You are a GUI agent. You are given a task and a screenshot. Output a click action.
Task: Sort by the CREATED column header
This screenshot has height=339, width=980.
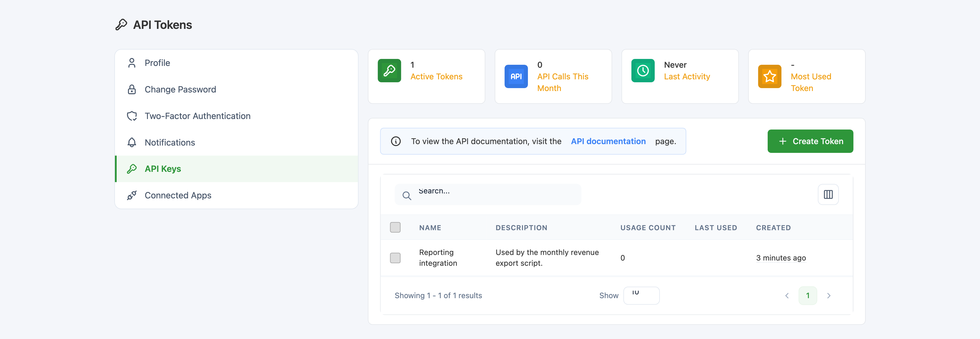[773, 228]
